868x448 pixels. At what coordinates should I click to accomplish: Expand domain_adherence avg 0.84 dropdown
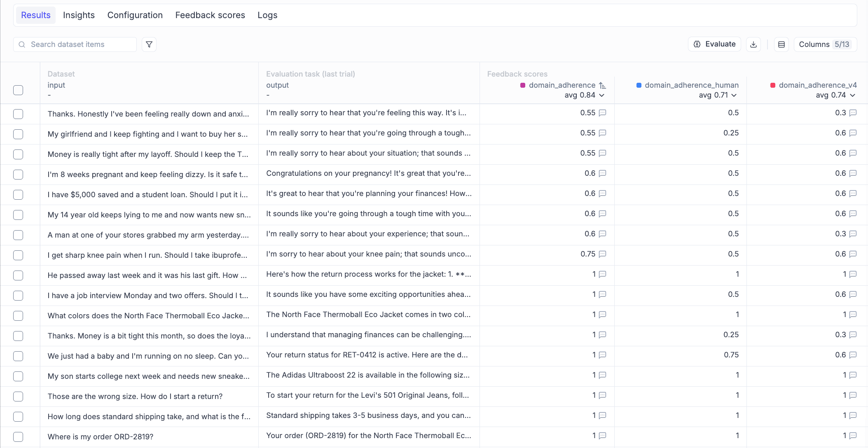tap(585, 95)
